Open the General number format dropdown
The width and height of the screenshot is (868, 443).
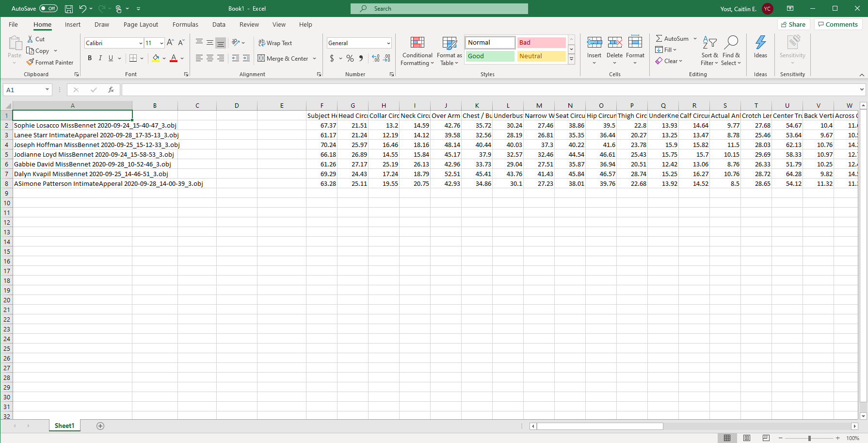[388, 43]
